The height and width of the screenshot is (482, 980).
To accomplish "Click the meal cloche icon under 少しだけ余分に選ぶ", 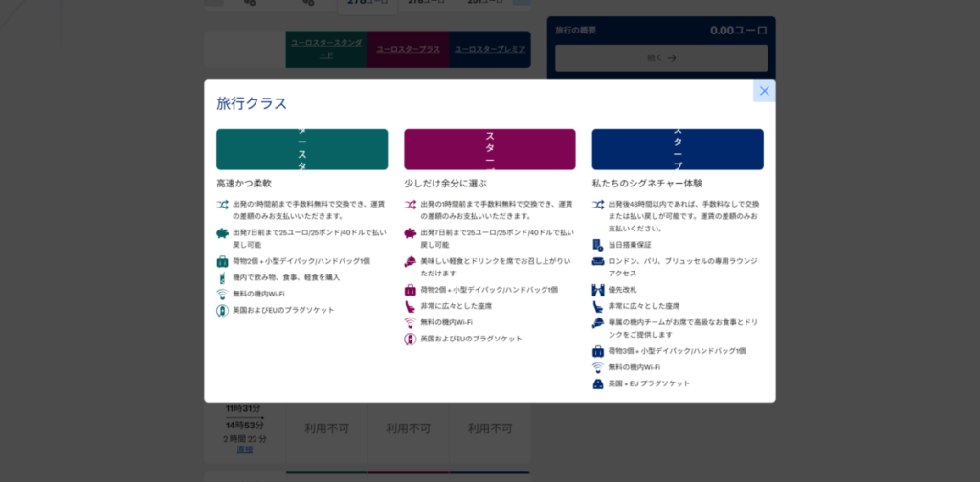I will (410, 261).
